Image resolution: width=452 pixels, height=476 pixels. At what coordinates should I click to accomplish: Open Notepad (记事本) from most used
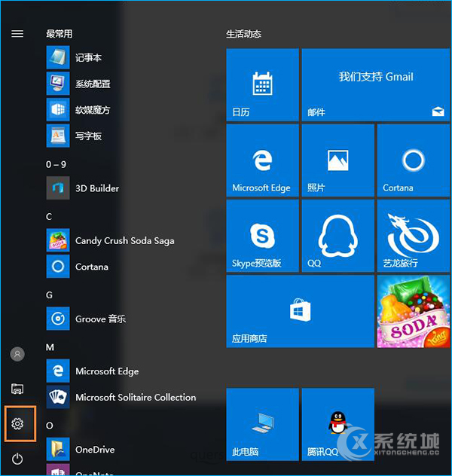[x=74, y=57]
